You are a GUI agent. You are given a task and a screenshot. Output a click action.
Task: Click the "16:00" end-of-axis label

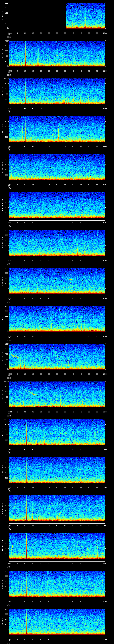(x=105, y=260)
